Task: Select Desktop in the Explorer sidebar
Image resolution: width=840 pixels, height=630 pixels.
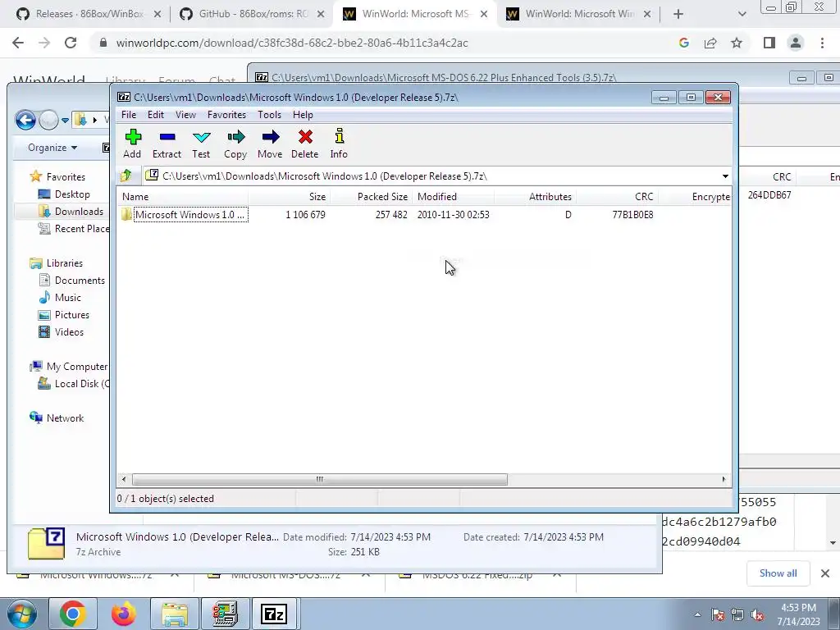Action: 72,194
